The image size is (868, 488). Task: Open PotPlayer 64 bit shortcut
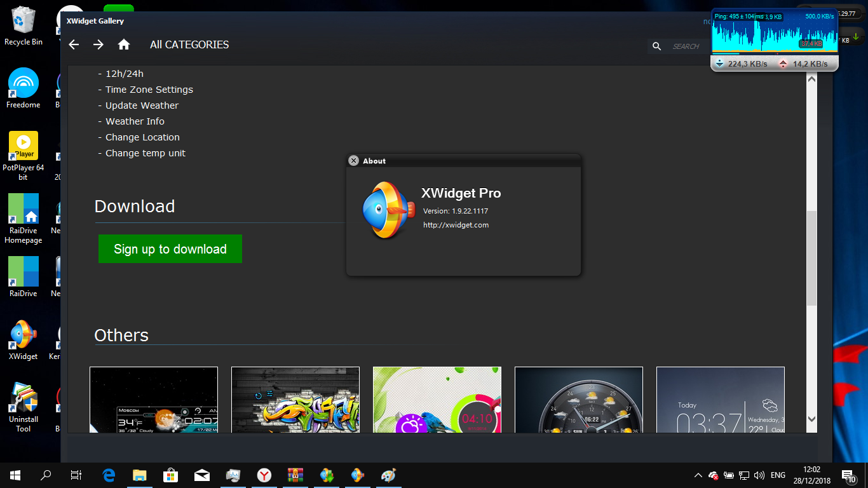24,156
